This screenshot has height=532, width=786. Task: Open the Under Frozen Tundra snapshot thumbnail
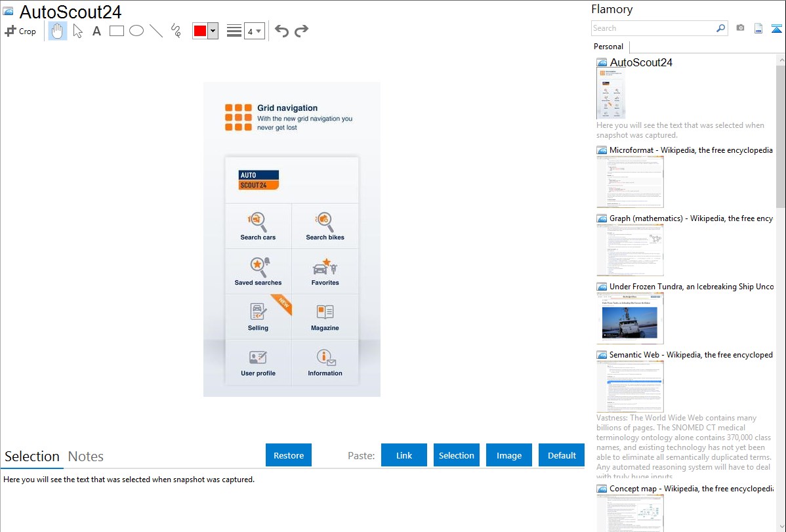(630, 318)
